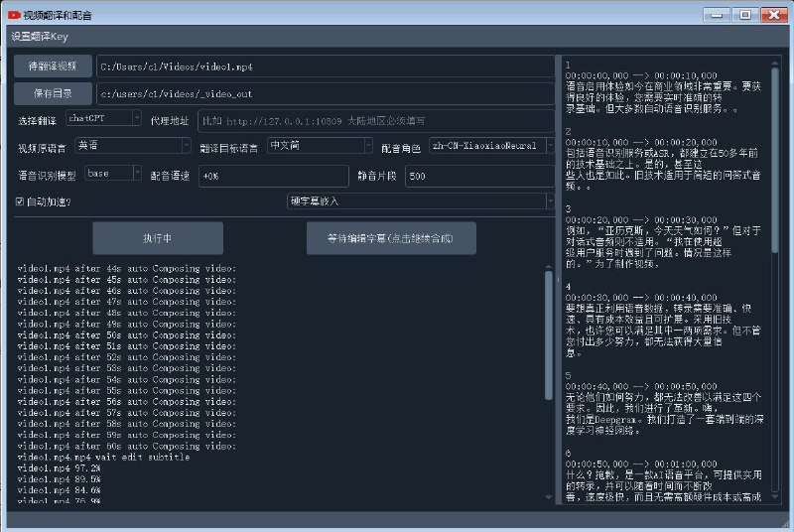Toggle the 自动加速? checkbox
Viewport: 794px width, 532px height.
coord(20,201)
